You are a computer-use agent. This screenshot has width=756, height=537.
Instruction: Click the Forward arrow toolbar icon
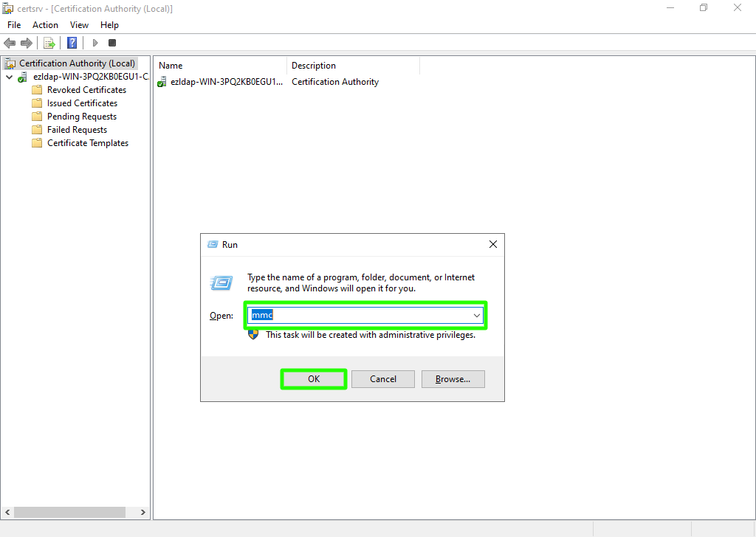[27, 43]
